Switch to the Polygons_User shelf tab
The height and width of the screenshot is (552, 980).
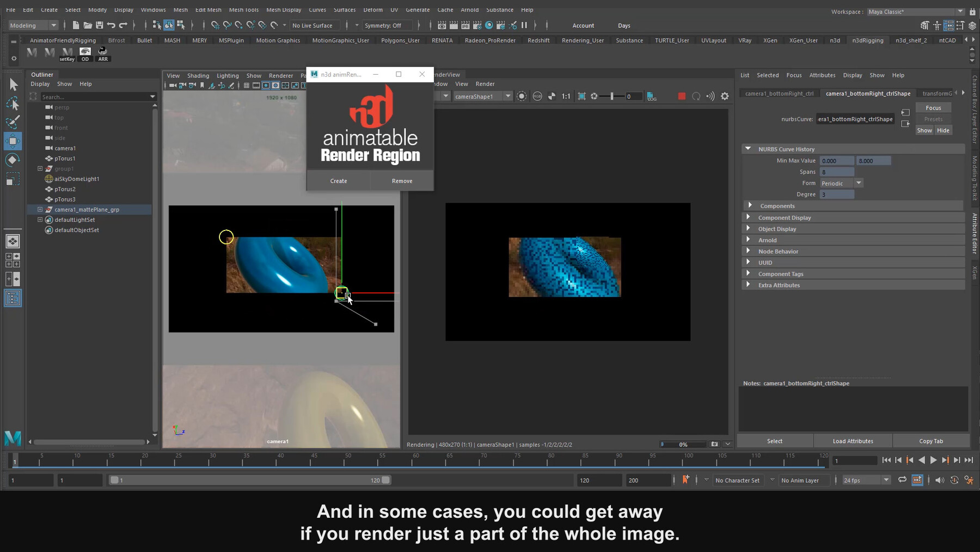400,40
